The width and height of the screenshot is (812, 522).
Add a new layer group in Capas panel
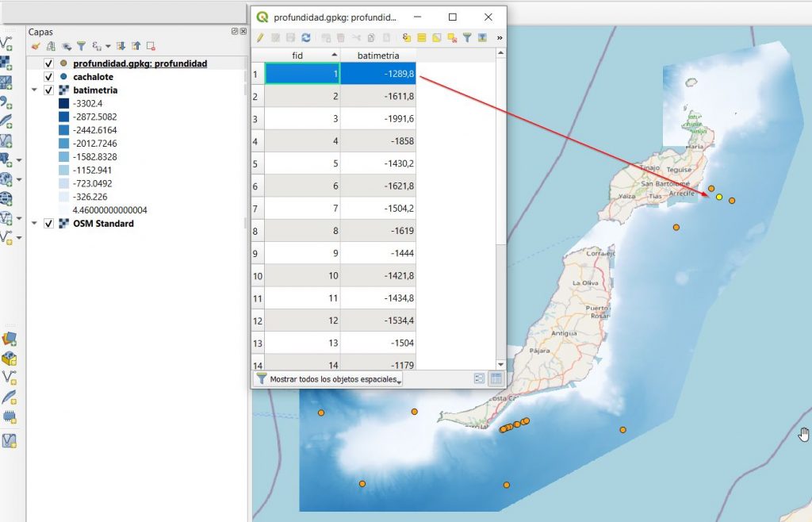[51, 46]
